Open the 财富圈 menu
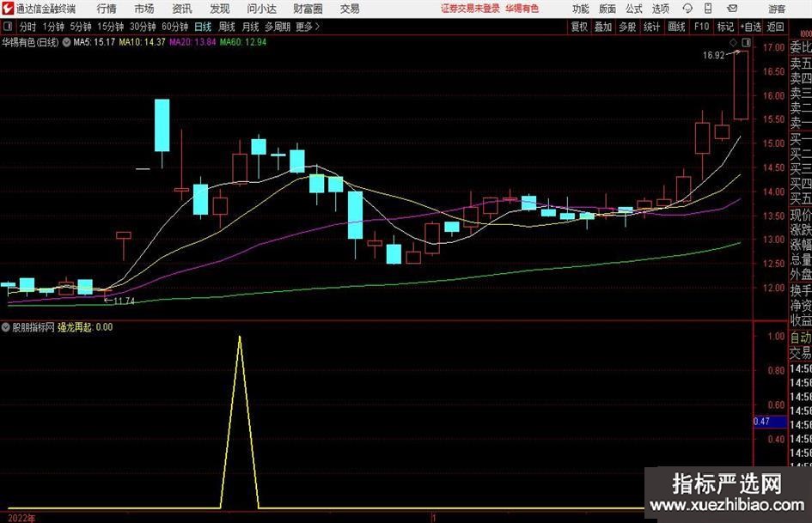The image size is (812, 523). [x=308, y=9]
